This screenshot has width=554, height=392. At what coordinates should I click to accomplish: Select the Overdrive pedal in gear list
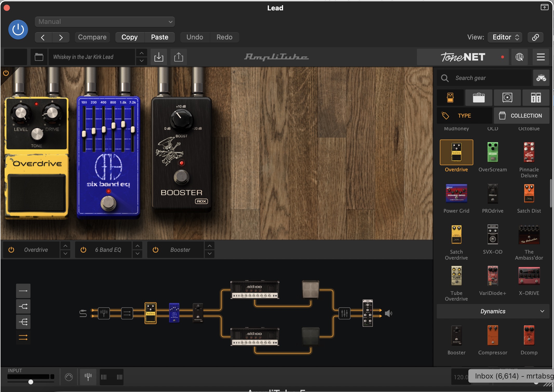[x=456, y=152]
